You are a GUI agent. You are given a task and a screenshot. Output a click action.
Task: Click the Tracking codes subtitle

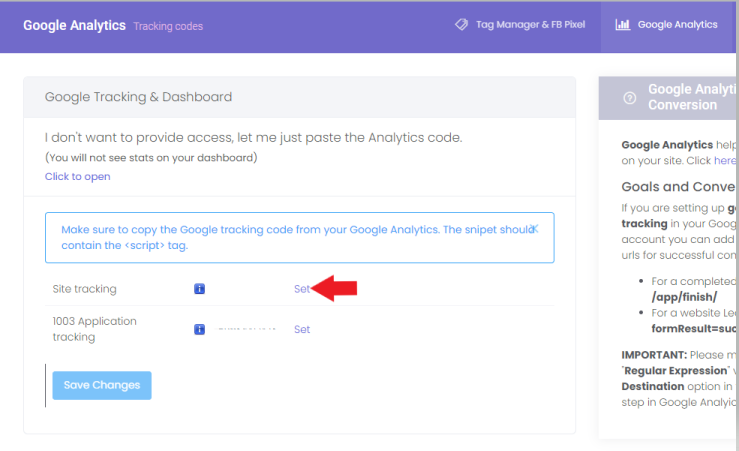coord(168,26)
